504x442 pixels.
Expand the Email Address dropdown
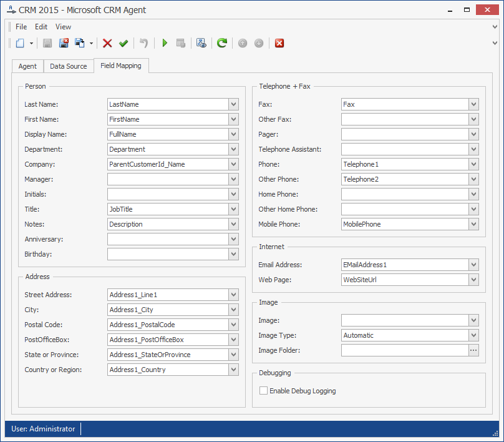pyautogui.click(x=473, y=265)
